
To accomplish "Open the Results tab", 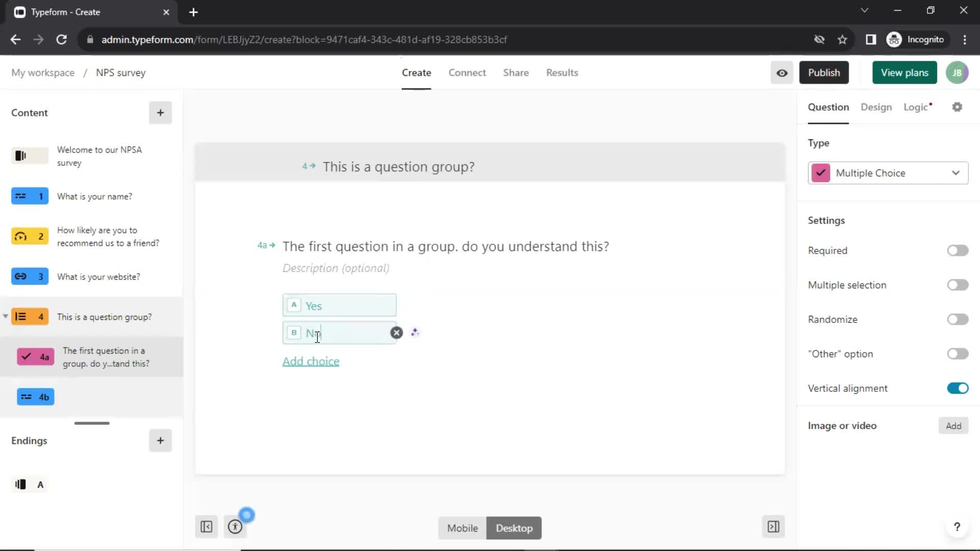I will pyautogui.click(x=562, y=73).
